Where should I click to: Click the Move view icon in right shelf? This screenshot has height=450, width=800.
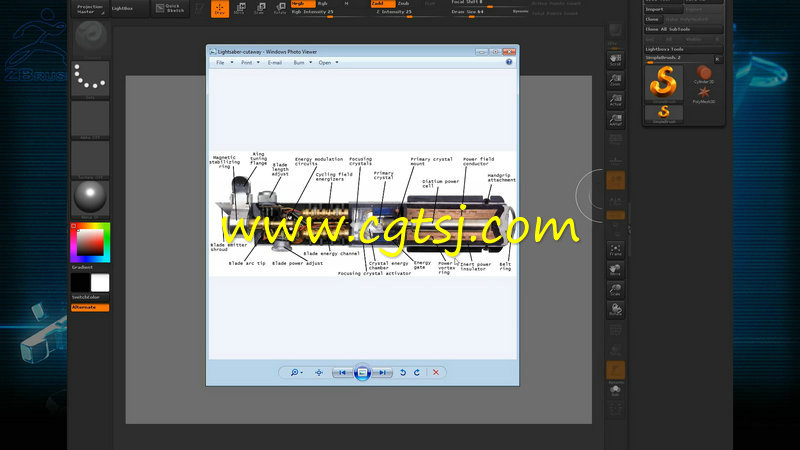click(x=615, y=269)
